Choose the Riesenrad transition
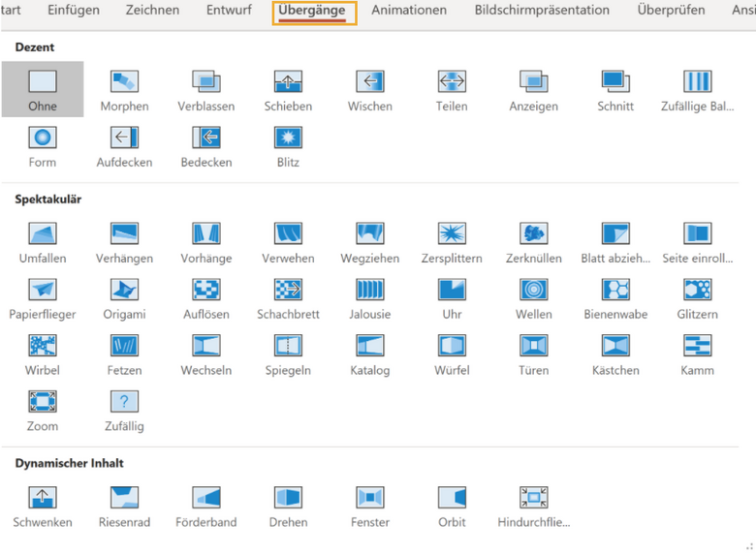 (124, 506)
